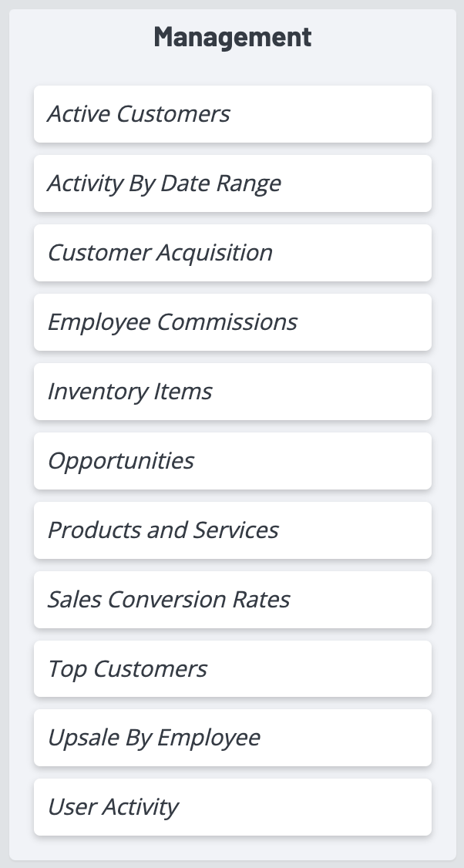Choose the Inventory Items list entry

[x=232, y=392]
